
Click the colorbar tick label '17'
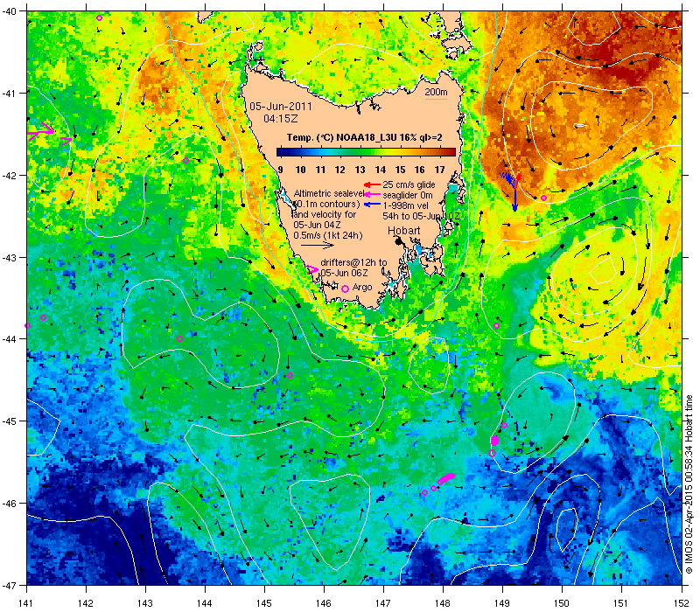point(440,170)
